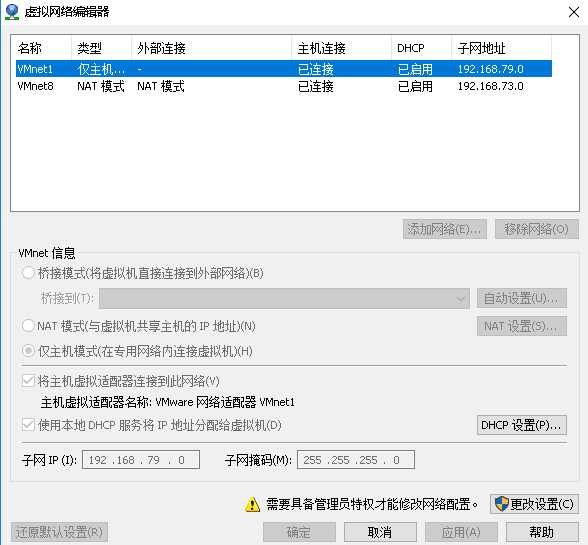Toggle 使用本地 DHCP 服务 checkbox

pyautogui.click(x=28, y=425)
